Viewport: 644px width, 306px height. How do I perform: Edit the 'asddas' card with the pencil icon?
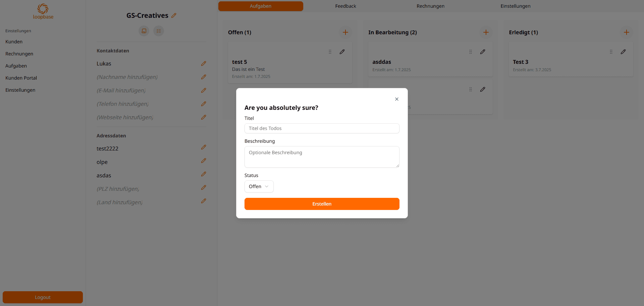click(483, 52)
